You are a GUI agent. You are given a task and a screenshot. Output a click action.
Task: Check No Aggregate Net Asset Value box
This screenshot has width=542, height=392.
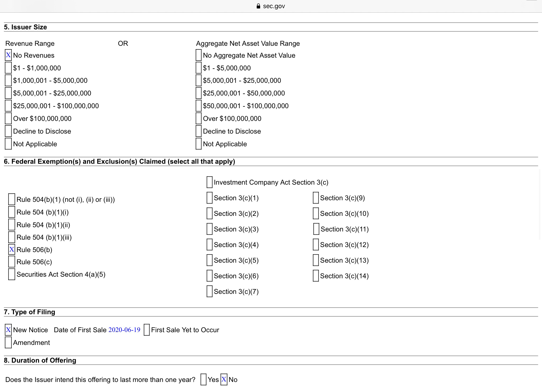pos(198,55)
